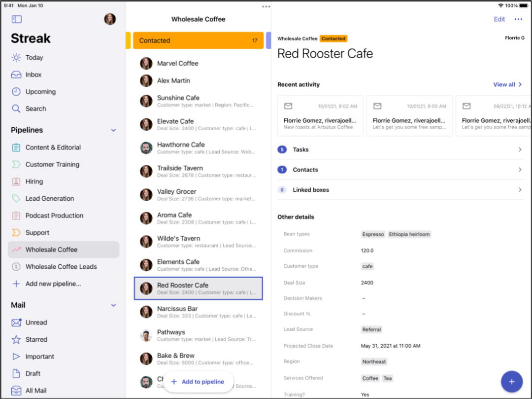Collapse the Mail section

tap(113, 305)
